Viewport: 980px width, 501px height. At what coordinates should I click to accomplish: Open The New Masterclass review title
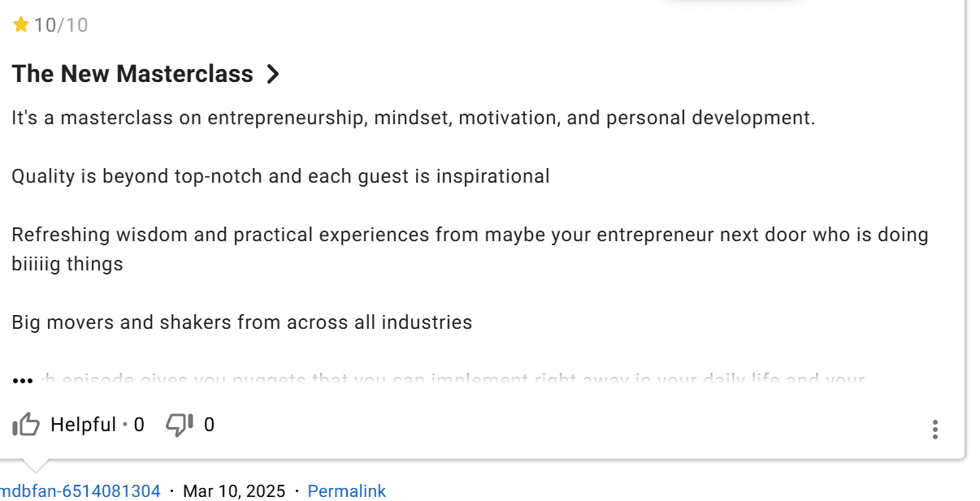tap(132, 74)
